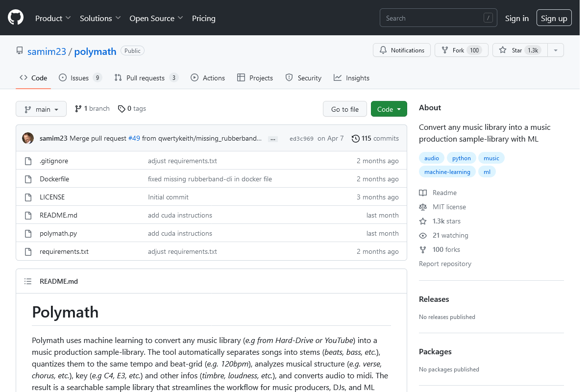
Task: Select the machine-learning topic tag
Action: [x=447, y=172]
